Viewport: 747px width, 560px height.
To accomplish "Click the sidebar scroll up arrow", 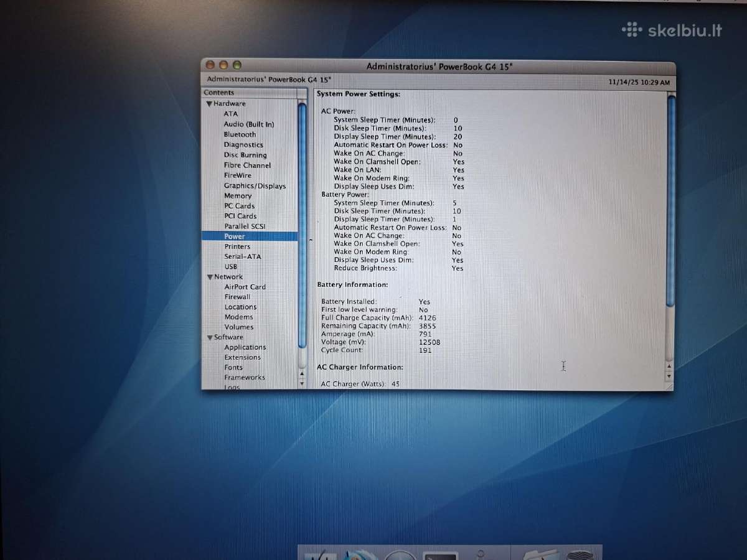I will (x=303, y=373).
